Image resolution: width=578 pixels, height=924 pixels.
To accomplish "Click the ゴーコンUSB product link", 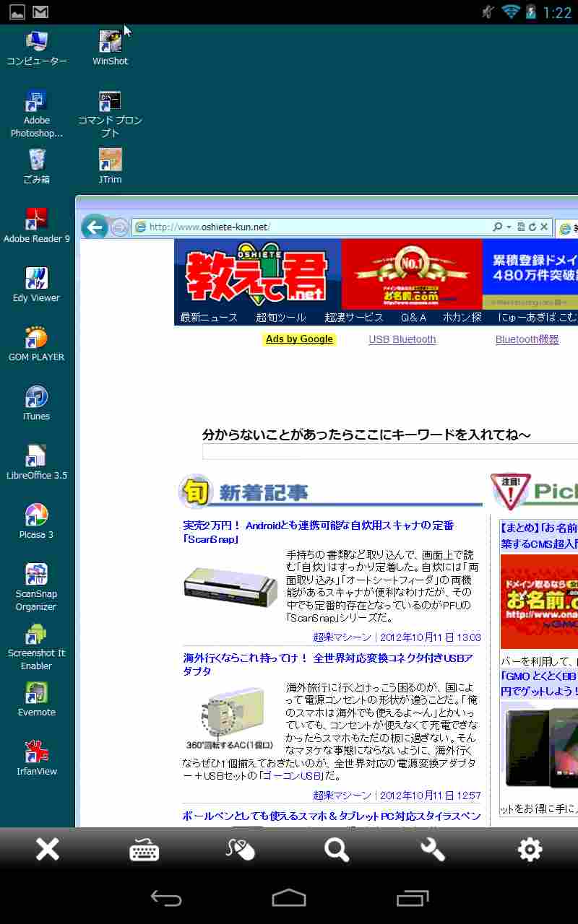I will 292,776.
